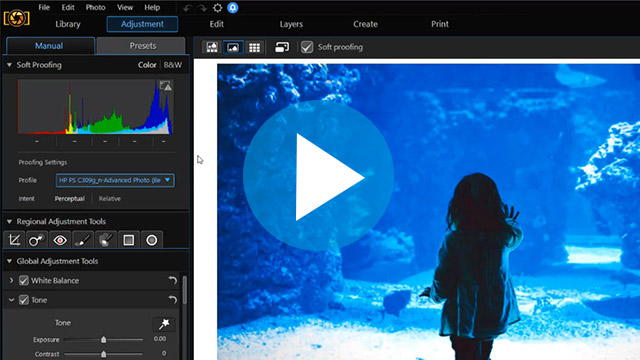Select the Red-Eye Removal tool
640x360 pixels.
tap(60, 240)
